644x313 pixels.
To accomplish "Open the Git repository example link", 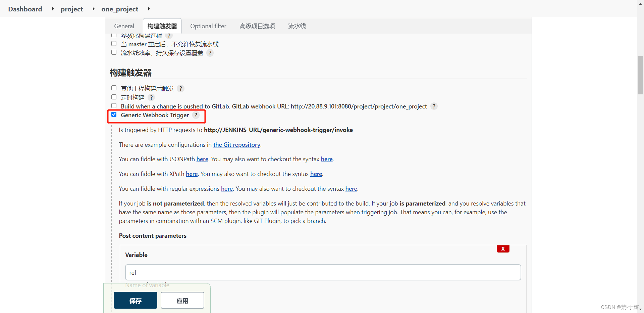I will tap(237, 144).
